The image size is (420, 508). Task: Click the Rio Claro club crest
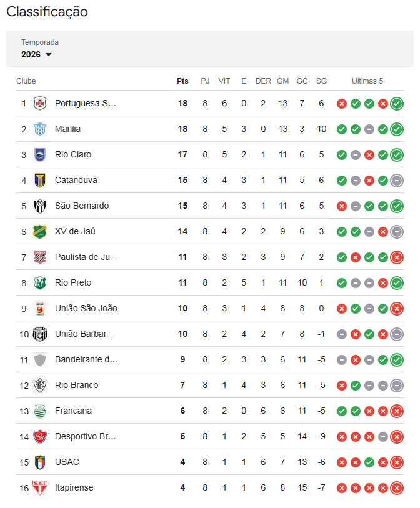pos(40,154)
